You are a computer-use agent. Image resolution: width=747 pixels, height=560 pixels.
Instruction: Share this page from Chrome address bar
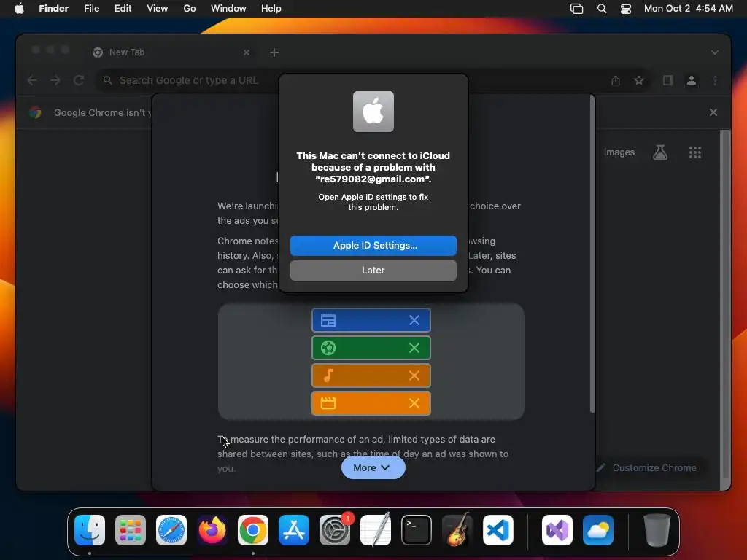pyautogui.click(x=616, y=80)
